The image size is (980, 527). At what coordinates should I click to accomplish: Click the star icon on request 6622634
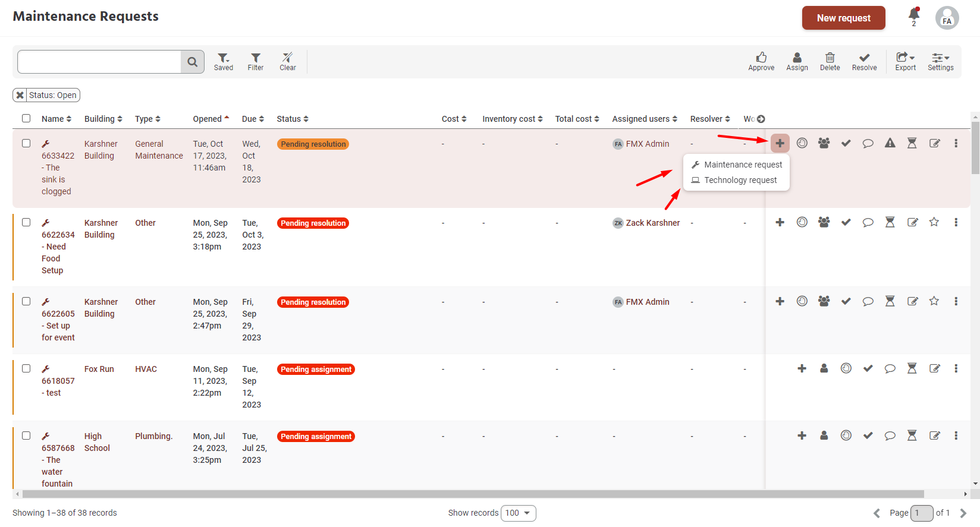[934, 222]
